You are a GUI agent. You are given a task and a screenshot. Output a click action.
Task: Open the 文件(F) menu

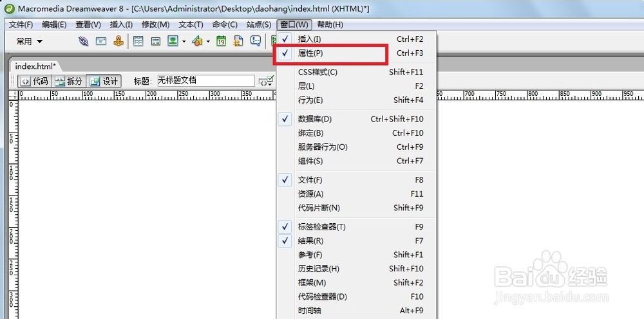coord(21,24)
